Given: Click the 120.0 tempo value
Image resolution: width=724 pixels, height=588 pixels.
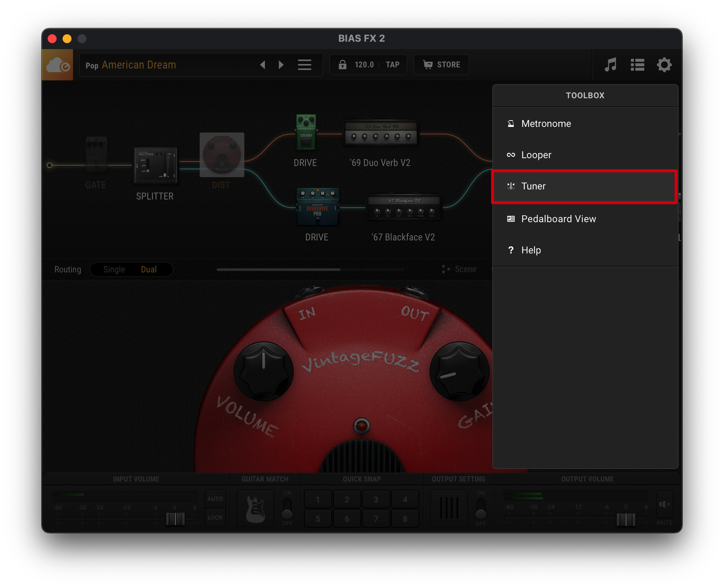Looking at the screenshot, I should 364,65.
